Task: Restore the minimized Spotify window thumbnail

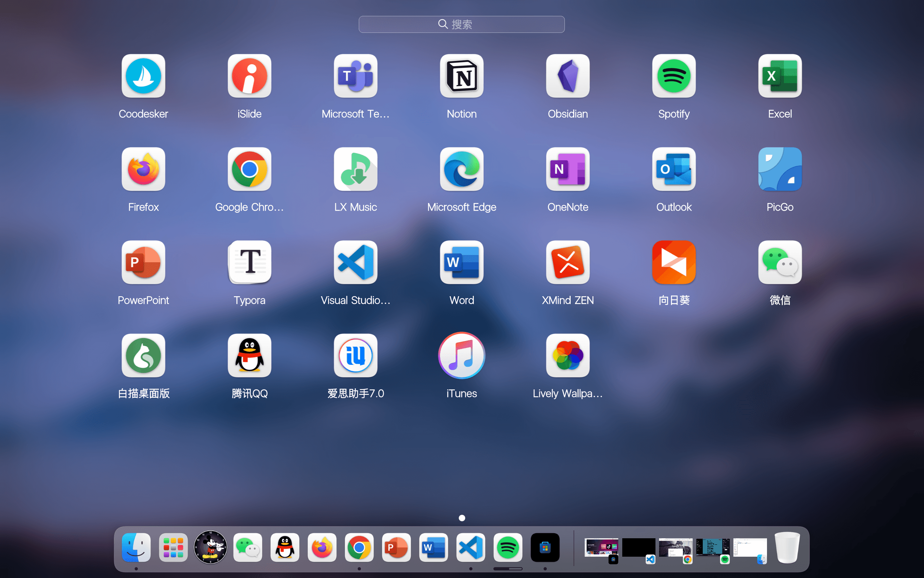Action: (713, 548)
